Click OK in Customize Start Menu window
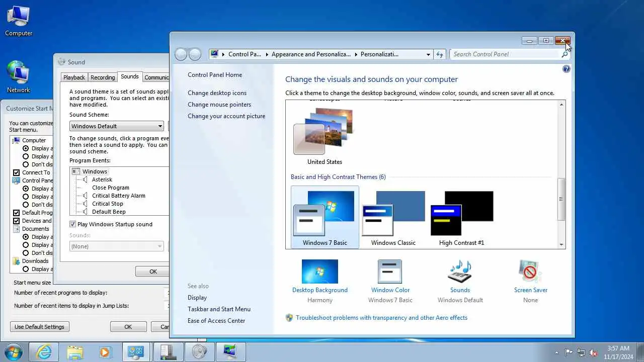644x362 pixels. 128,327
